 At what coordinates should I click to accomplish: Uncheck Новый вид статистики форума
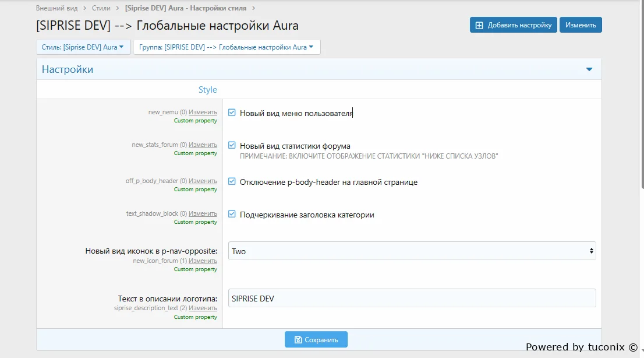[232, 145]
